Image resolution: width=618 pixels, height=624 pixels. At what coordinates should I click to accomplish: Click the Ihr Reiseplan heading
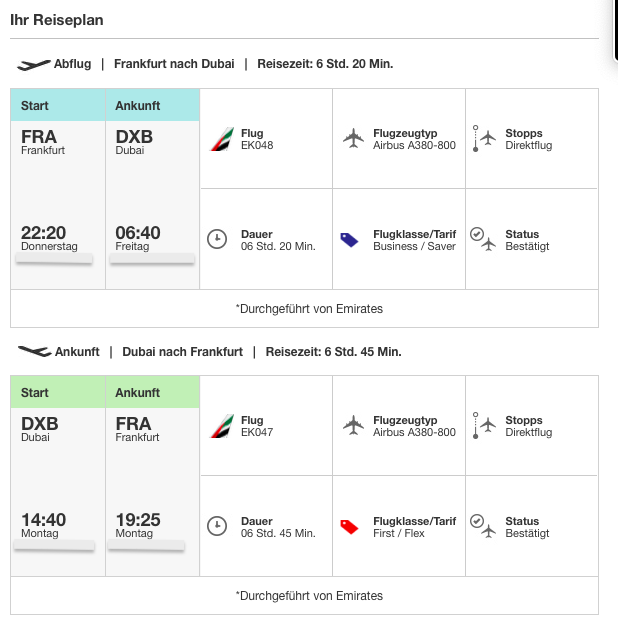coord(56,20)
